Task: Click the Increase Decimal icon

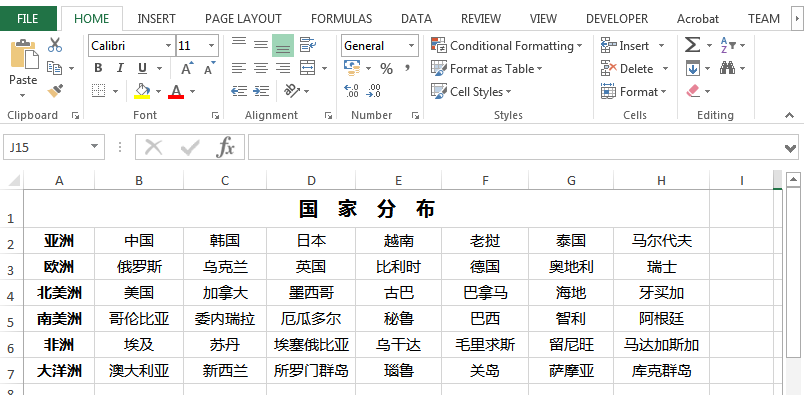Action: pyautogui.click(x=351, y=91)
